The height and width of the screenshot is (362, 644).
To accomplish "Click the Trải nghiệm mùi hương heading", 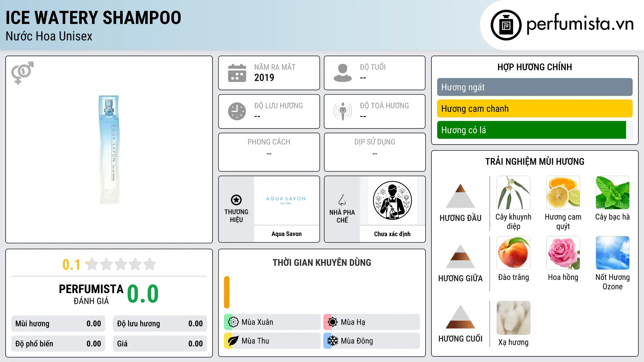I will pyautogui.click(x=535, y=162).
